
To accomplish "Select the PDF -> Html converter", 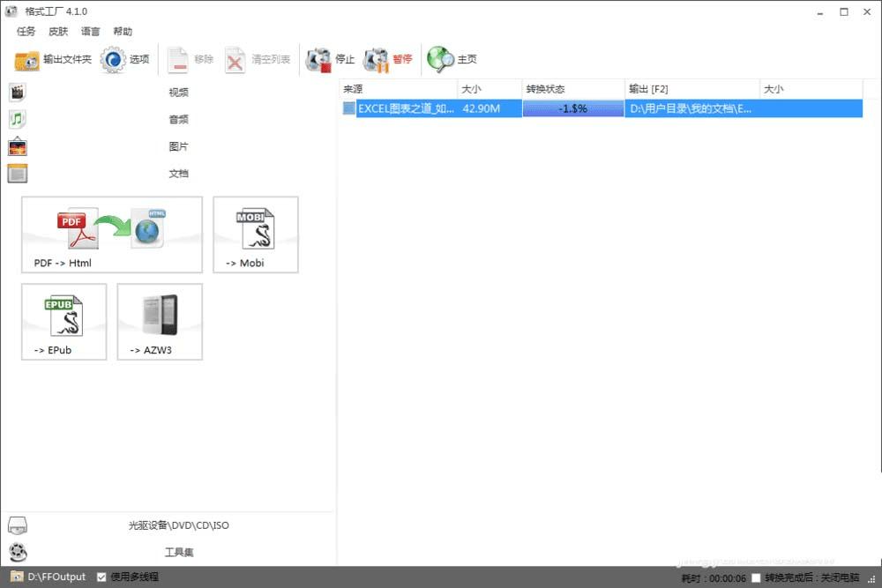I will [x=112, y=235].
